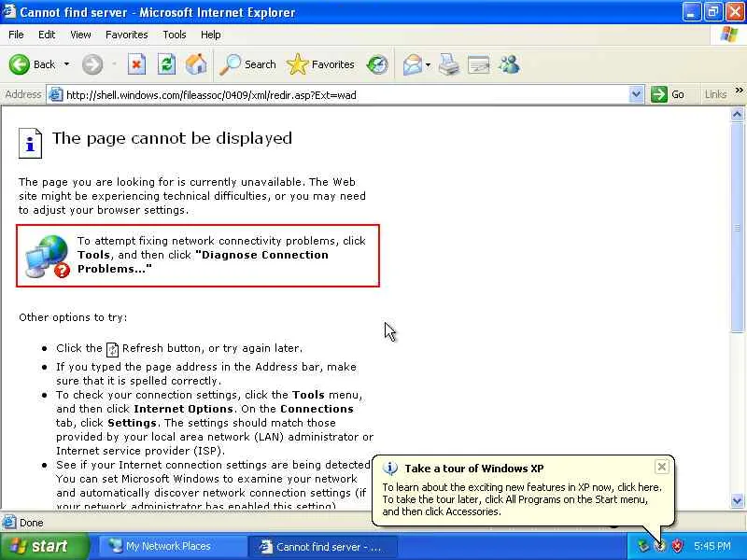Click inside the Address bar URL field

pos(346,95)
